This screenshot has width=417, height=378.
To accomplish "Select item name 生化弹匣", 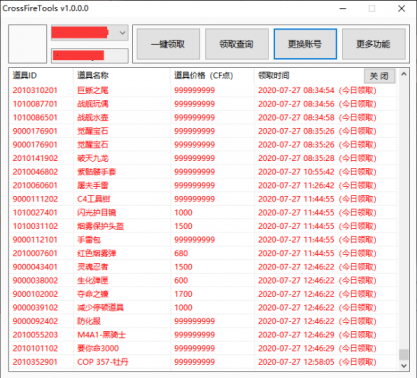I will click(93, 281).
